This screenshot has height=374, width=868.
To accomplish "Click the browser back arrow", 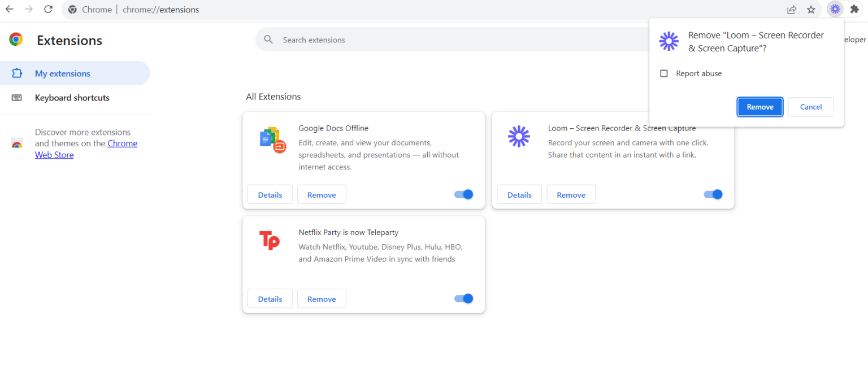I will (10, 10).
